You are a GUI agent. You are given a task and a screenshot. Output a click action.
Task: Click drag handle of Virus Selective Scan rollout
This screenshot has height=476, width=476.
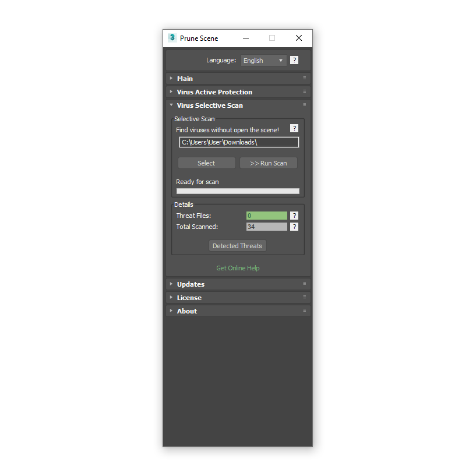304,105
